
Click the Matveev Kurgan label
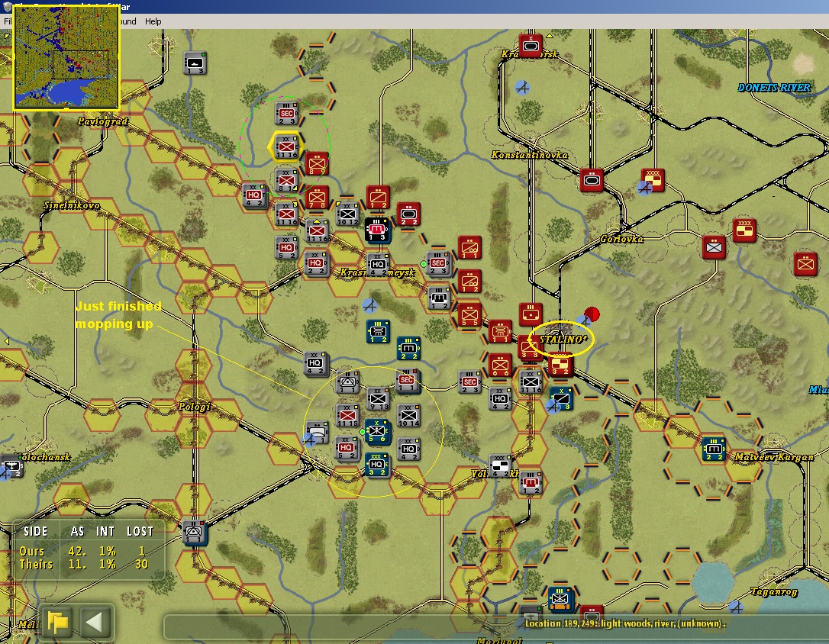[774, 456]
